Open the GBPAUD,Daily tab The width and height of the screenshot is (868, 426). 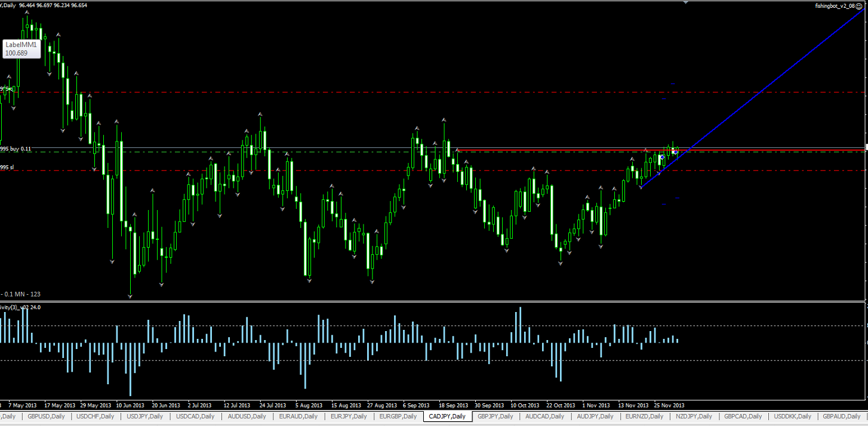coord(843,416)
